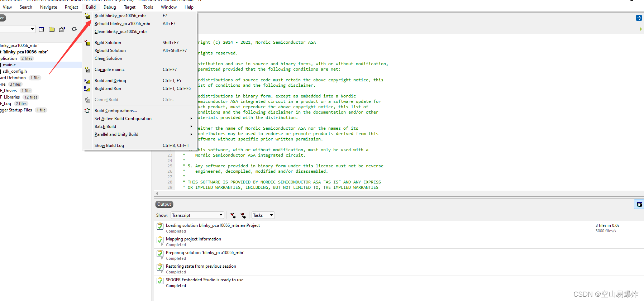The image size is (644, 301).
Task: Choose Clean blinky_pca10056_mbr menu entry
Action: (140, 32)
